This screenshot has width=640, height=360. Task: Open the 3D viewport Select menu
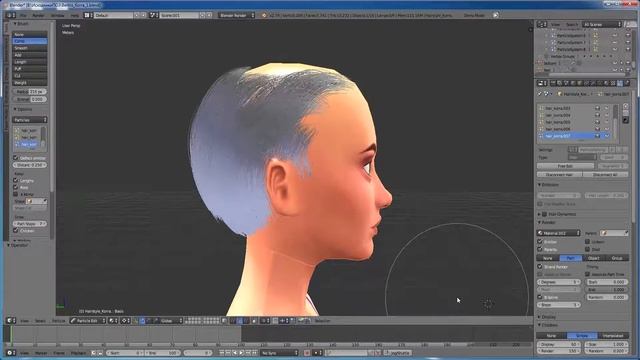40,321
